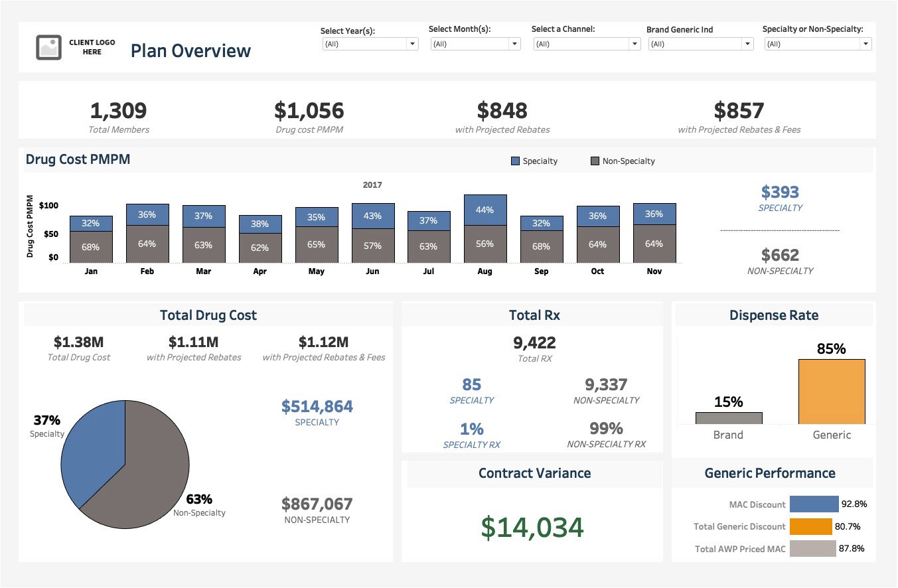Click the Drug Cost PMPM section title
The height and width of the screenshot is (588, 898).
pos(78,159)
